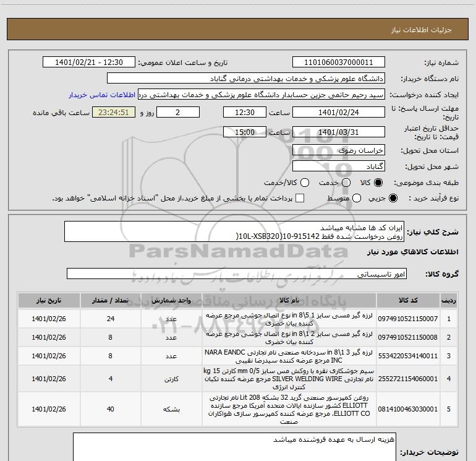Select the جزیی purchase type radio
Viewport: 476px width, 461px height.
(393, 198)
